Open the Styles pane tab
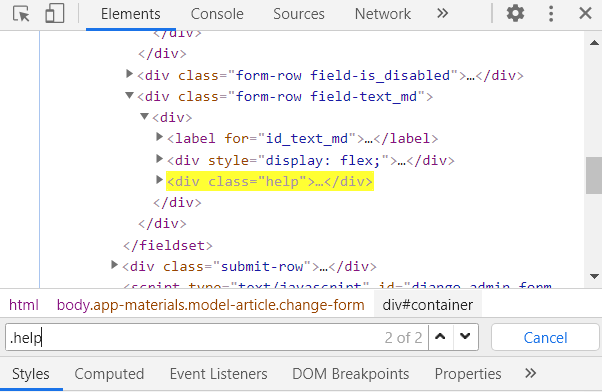 coord(31,374)
